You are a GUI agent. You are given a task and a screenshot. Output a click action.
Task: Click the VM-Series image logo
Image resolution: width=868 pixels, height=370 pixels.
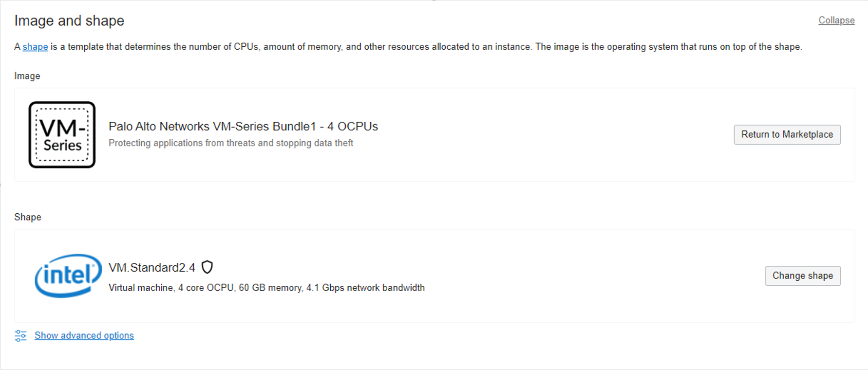62,135
